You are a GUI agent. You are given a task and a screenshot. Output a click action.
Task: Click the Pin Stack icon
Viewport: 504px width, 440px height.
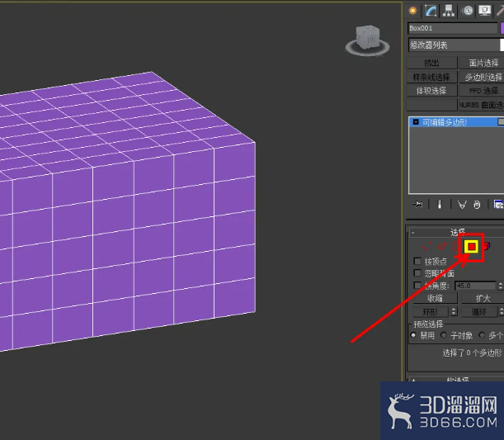417,204
